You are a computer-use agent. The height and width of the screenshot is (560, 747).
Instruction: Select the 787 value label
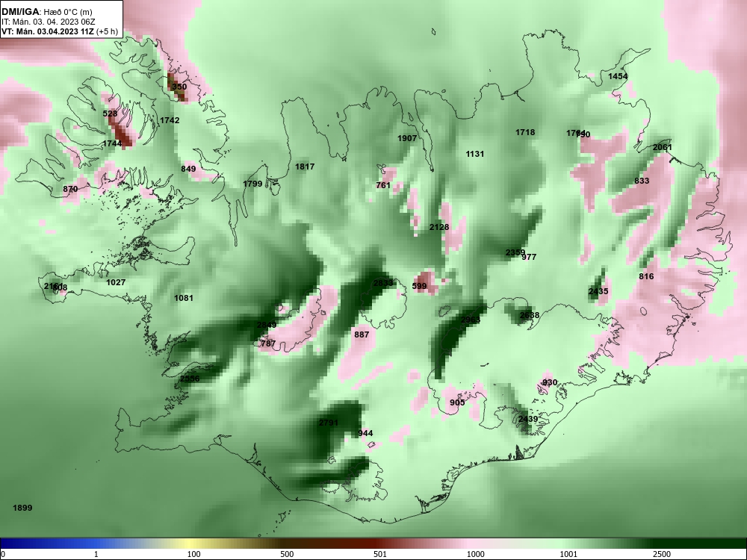tap(268, 343)
